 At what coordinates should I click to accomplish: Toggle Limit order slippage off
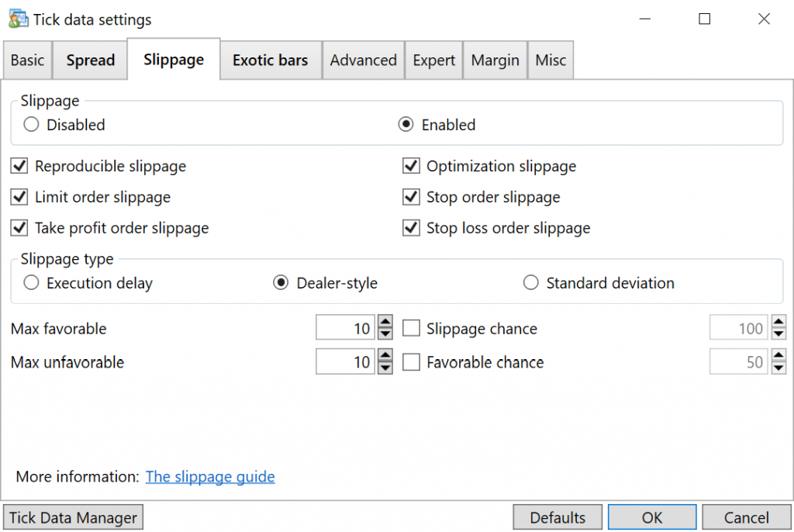pos(19,197)
